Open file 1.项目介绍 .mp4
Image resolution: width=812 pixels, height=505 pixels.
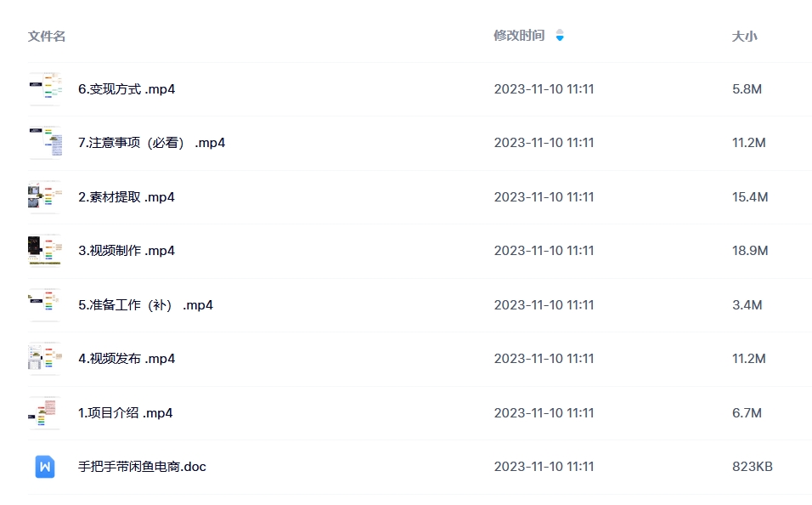[126, 412]
